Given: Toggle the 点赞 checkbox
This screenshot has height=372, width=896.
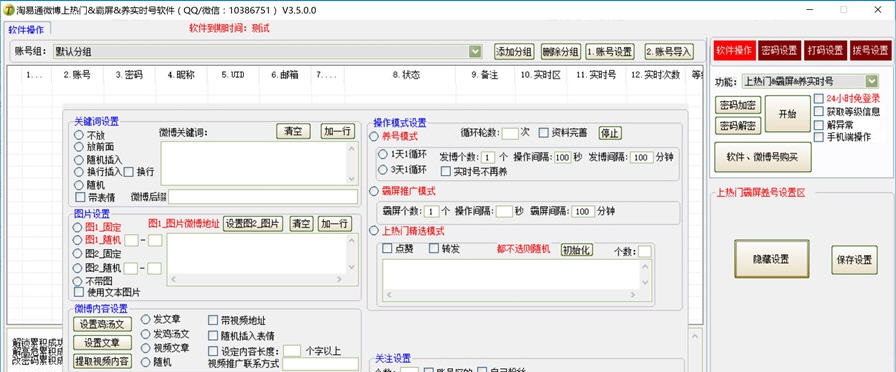Looking at the screenshot, I should tap(387, 249).
